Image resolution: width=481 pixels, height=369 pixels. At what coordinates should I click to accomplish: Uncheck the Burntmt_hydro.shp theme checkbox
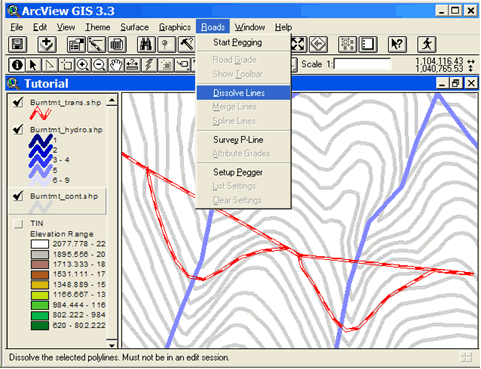pos(18,129)
